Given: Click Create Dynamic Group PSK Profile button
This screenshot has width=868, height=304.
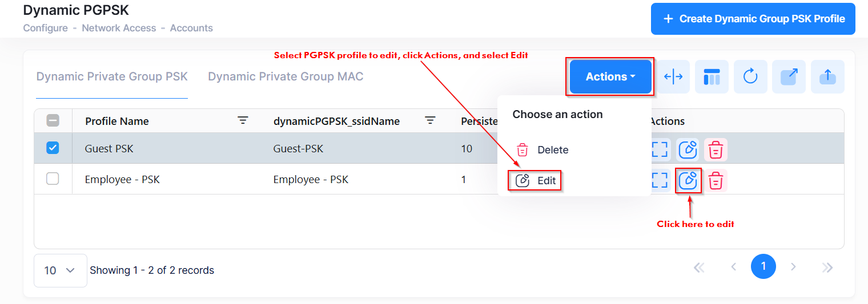Looking at the screenshot, I should pyautogui.click(x=753, y=19).
